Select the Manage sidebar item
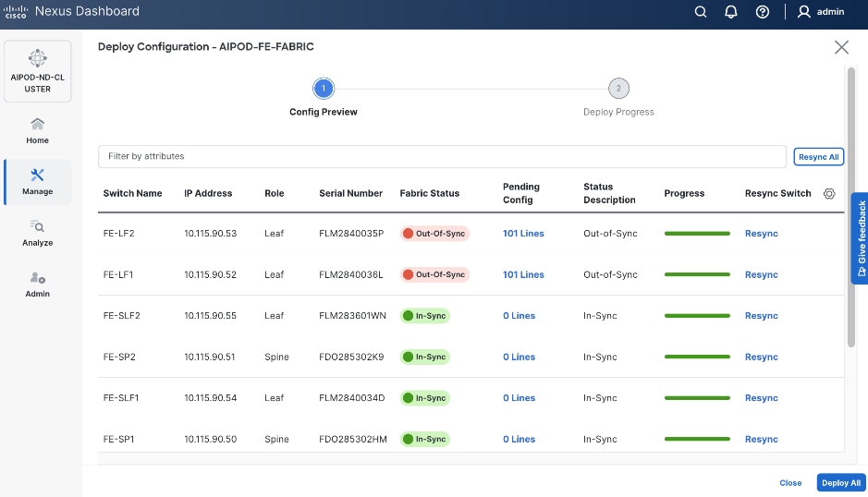Screen dimensions: 868x497 pyautogui.click(x=38, y=181)
